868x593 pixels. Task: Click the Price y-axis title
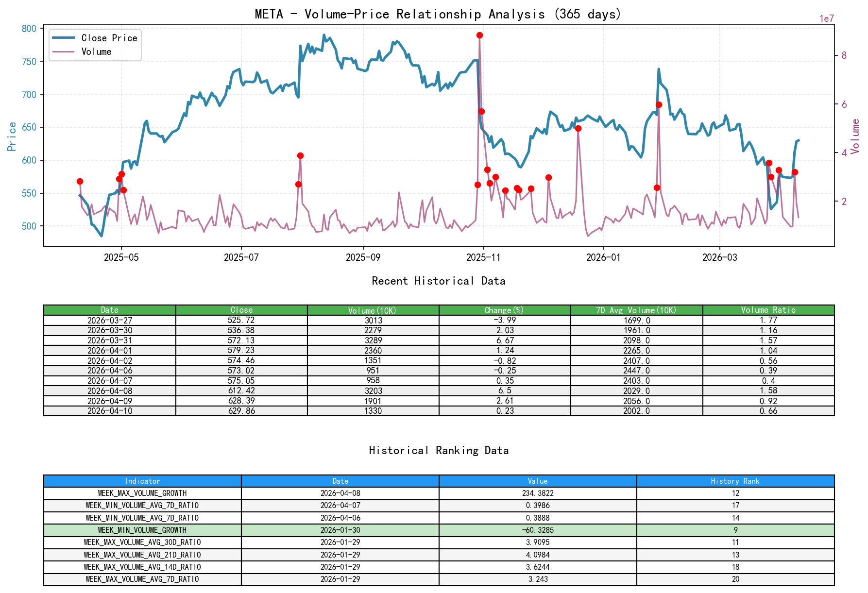12,136
